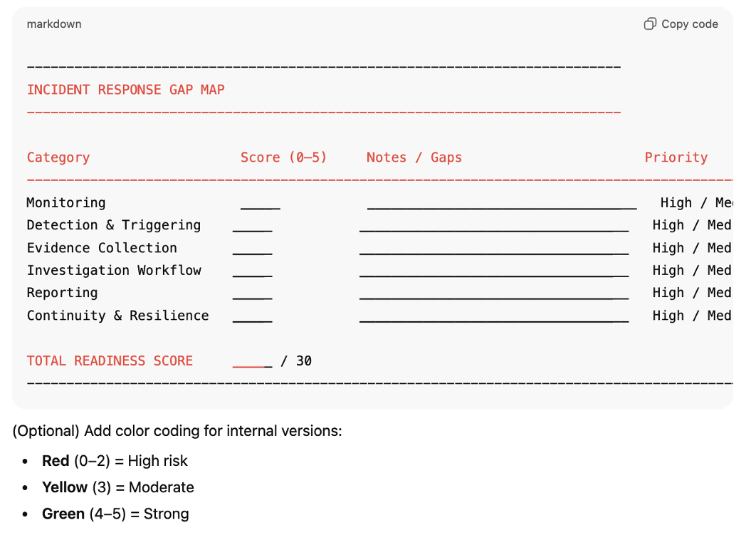Place cursor on "Investigation Workflow" text
The height and width of the screenshot is (540, 756).
[114, 271]
